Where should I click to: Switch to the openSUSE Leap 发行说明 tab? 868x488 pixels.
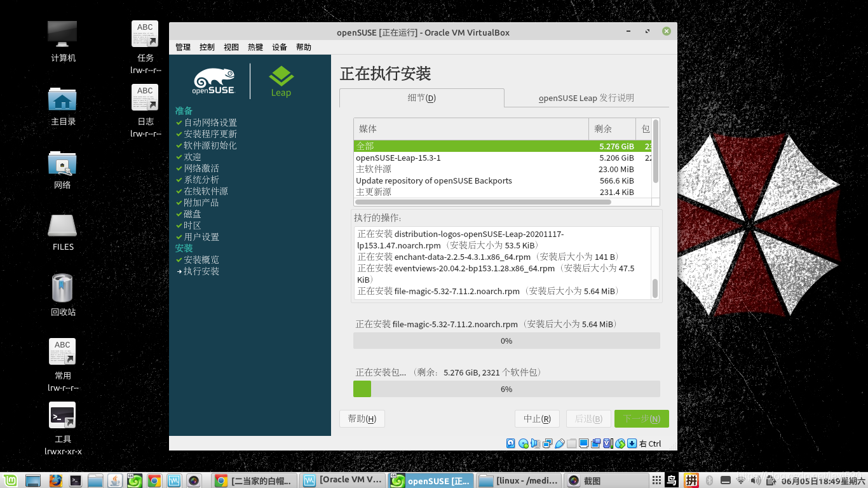(587, 98)
